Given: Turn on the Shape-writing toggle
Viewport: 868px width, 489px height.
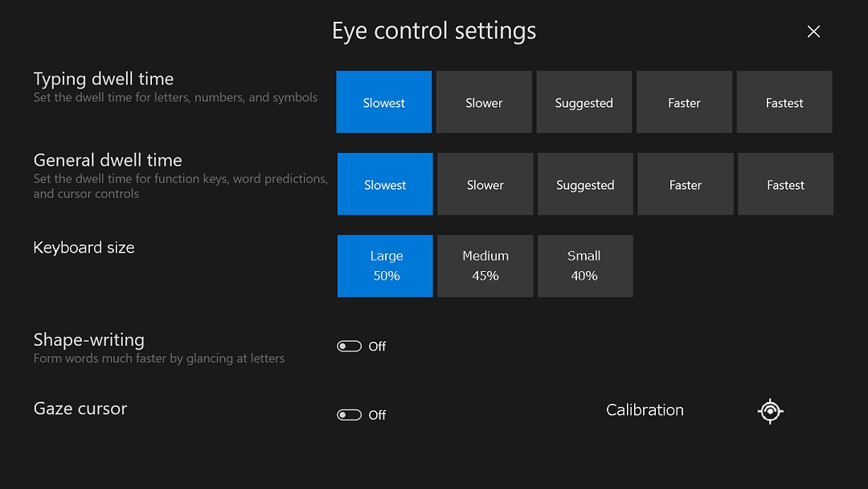Looking at the screenshot, I should point(350,346).
